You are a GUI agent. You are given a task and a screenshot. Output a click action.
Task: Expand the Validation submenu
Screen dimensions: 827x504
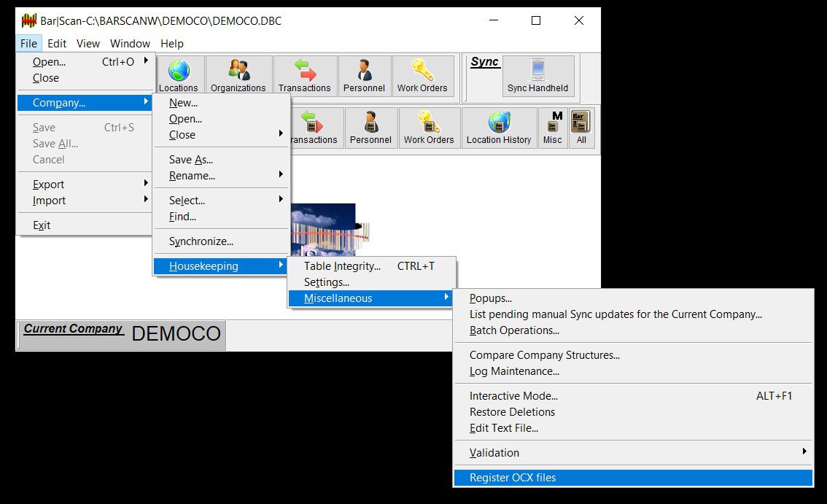point(633,453)
